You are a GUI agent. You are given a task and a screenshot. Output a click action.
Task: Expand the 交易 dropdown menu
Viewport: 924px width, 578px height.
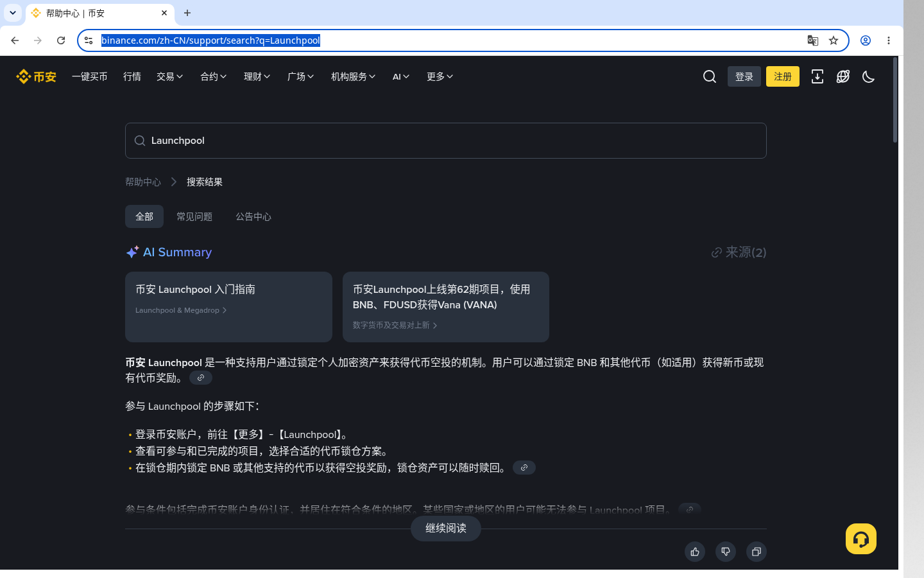point(170,76)
